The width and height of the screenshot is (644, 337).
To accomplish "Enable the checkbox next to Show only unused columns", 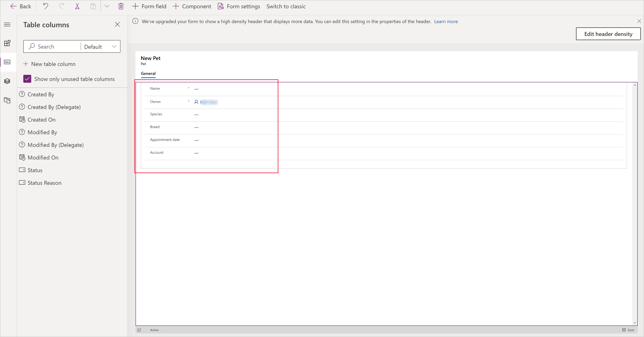I will [27, 79].
